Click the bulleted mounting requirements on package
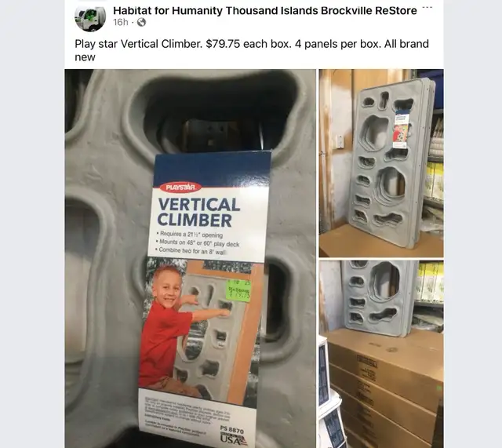The height and width of the screenshot is (448, 502). click(x=198, y=242)
